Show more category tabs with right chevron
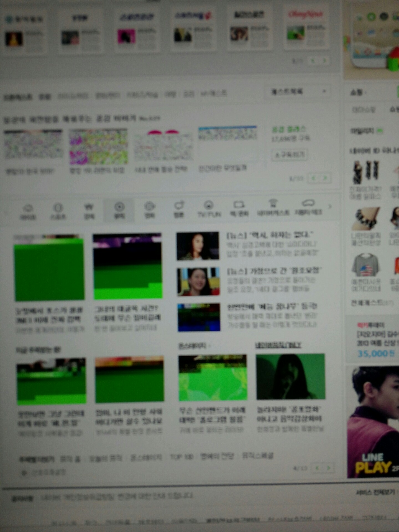The height and width of the screenshot is (532, 399). click(x=330, y=206)
